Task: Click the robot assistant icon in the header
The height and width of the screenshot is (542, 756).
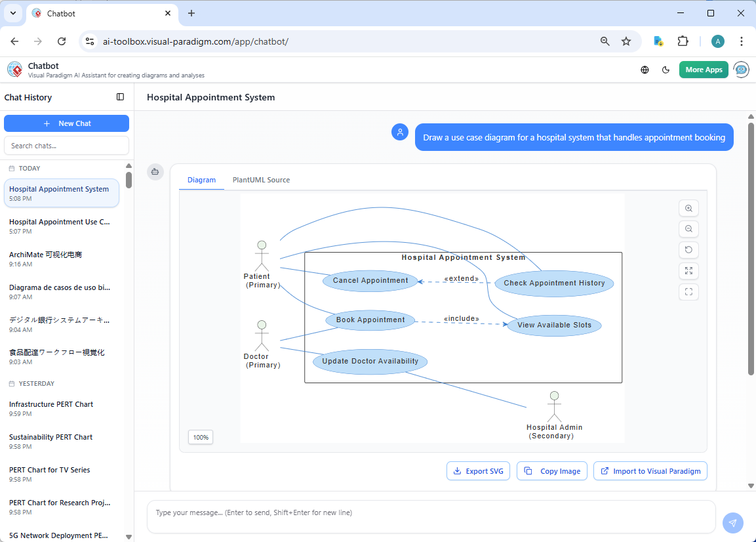Action: click(x=740, y=69)
